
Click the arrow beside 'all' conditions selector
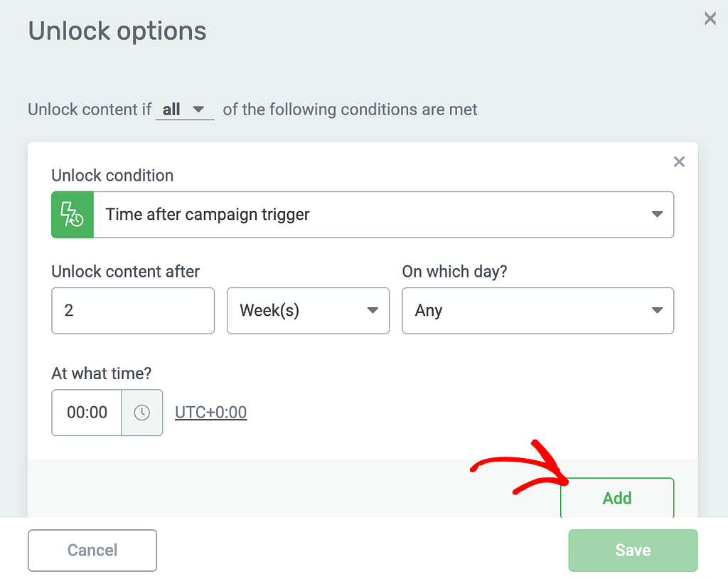click(198, 110)
